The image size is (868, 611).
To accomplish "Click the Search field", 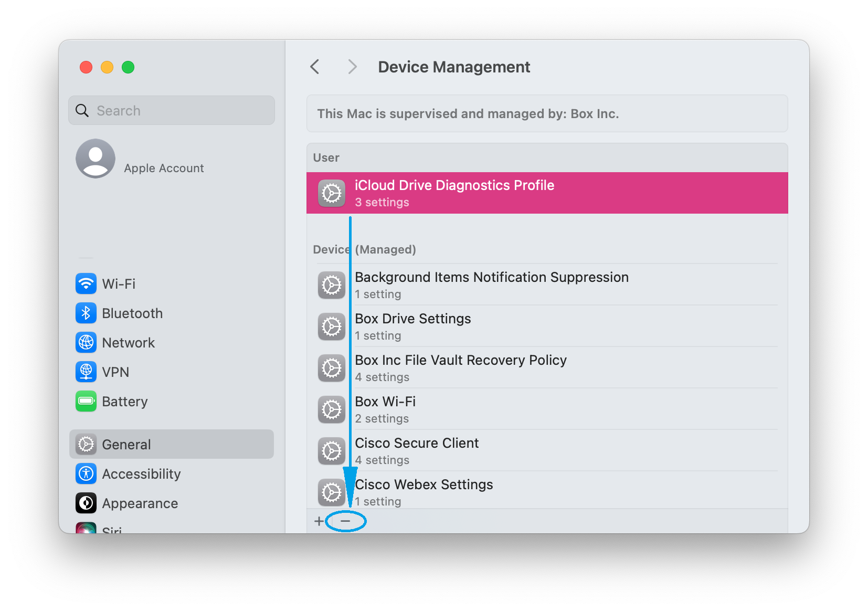I will [172, 111].
